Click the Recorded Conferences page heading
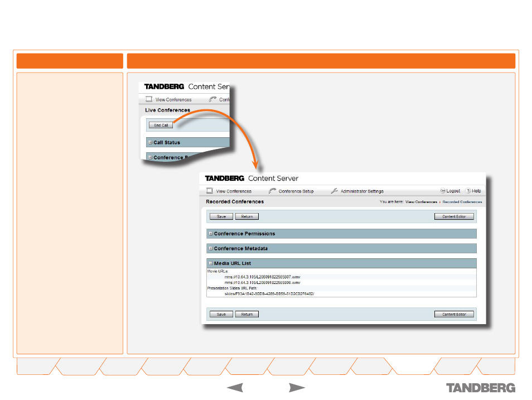532x400 pixels. click(235, 202)
